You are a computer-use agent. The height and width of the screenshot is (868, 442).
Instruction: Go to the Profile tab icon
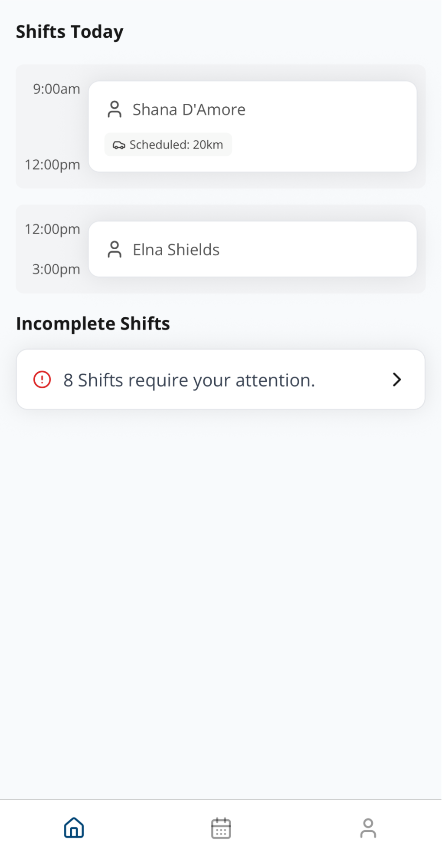(x=368, y=828)
